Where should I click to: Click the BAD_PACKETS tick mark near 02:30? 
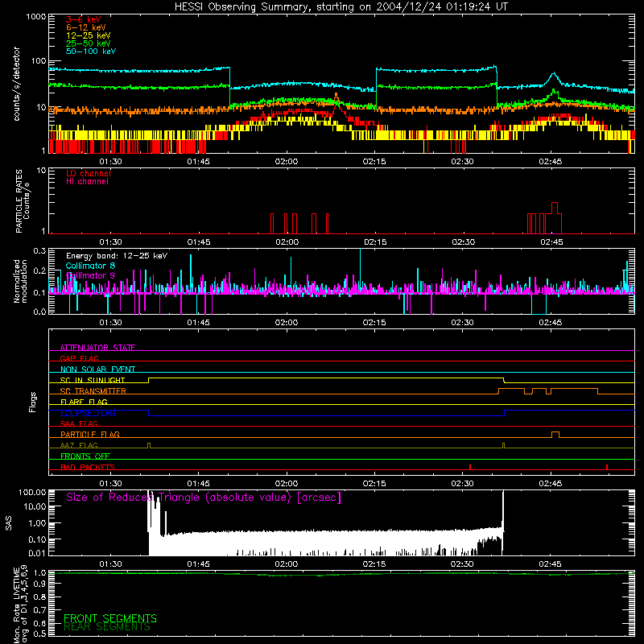coord(470,467)
